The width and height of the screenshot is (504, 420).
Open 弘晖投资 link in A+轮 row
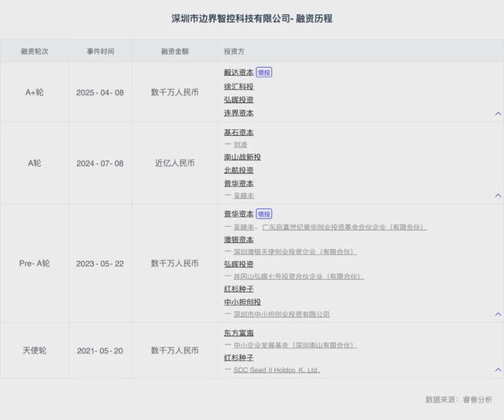coord(239,99)
